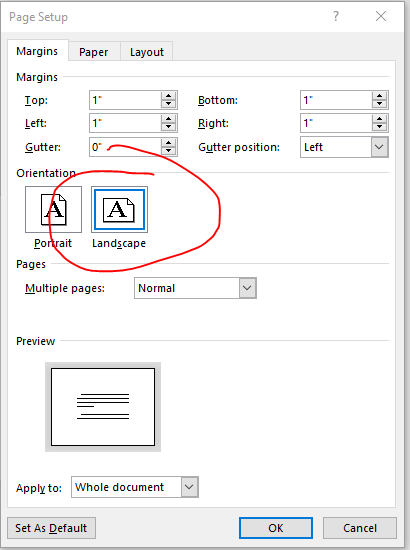Image resolution: width=410 pixels, height=550 pixels.
Task: Open the Apply to dropdown
Action: [x=135, y=487]
